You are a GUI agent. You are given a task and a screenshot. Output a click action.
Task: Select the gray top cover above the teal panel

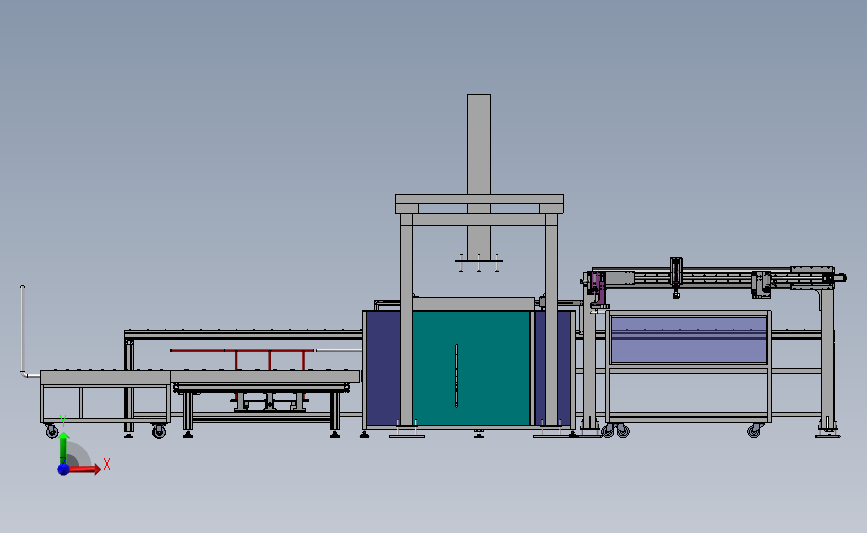[474, 304]
